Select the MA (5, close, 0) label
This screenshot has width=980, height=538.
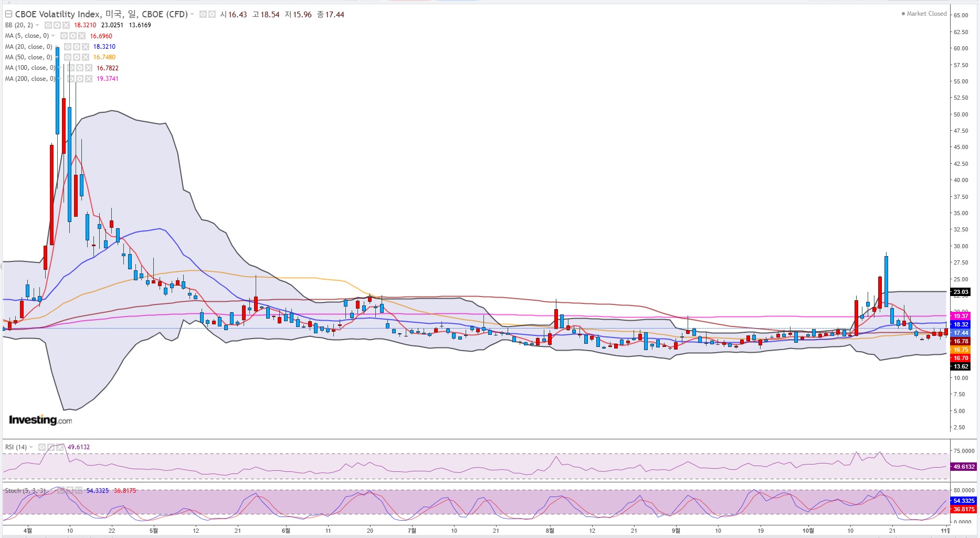click(x=27, y=36)
